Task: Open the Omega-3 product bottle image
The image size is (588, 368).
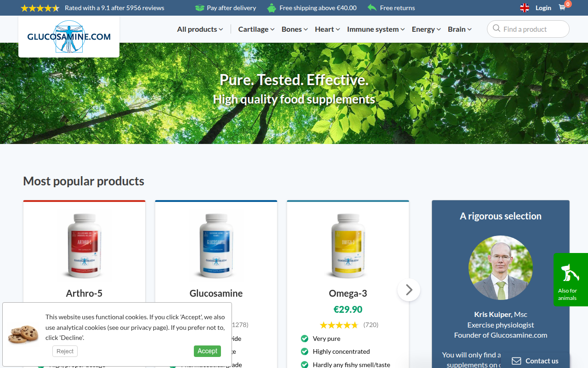Action: click(x=348, y=246)
